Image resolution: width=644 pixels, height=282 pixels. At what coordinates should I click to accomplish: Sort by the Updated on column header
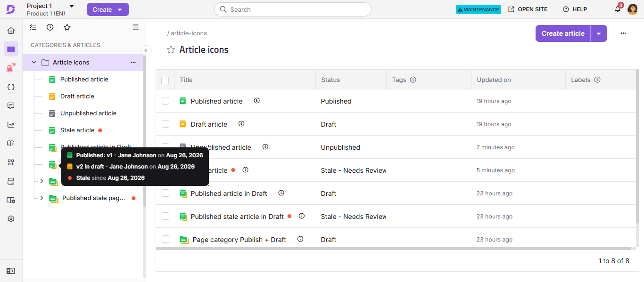pyautogui.click(x=494, y=80)
